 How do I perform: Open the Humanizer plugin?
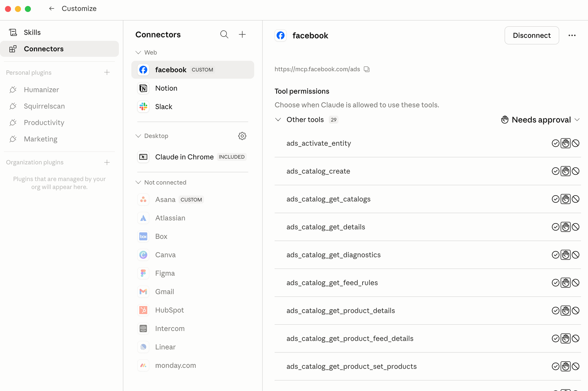[59, 90]
